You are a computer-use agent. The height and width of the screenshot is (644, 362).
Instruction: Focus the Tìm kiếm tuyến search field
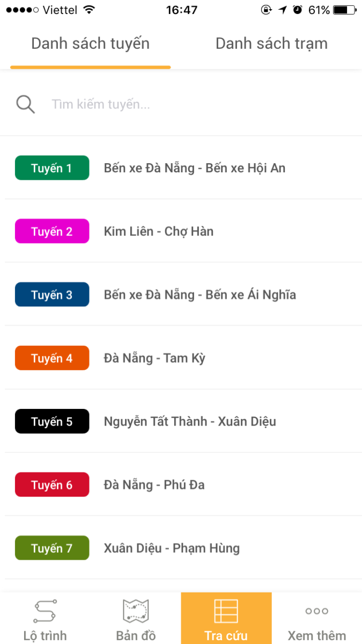pos(181,104)
